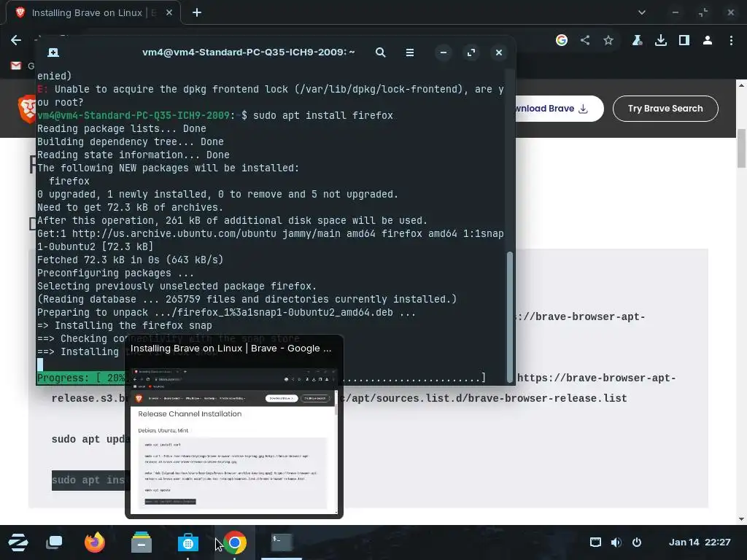The image size is (747, 560).
Task: Open Chrome downloads icon
Action: pyautogui.click(x=661, y=41)
